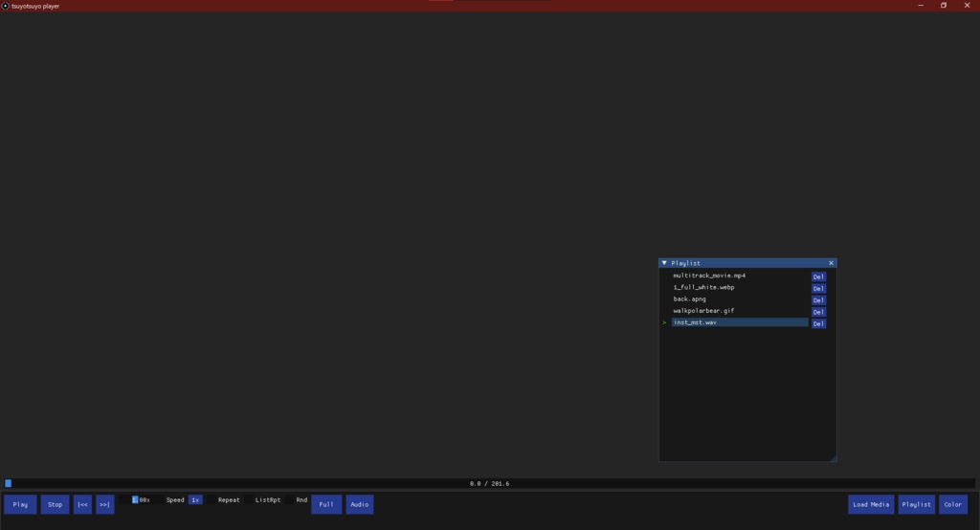Stop playback with the Stop button
Viewport: 980px width, 530px height.
click(x=55, y=504)
